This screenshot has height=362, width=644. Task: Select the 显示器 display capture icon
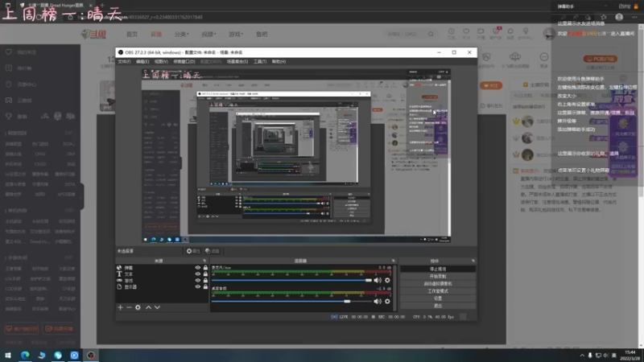tap(119, 287)
